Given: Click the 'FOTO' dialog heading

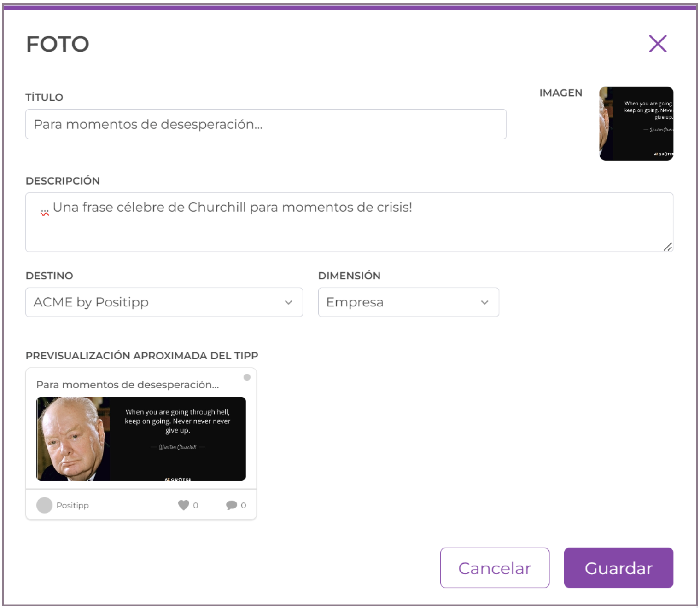Looking at the screenshot, I should pos(58,44).
